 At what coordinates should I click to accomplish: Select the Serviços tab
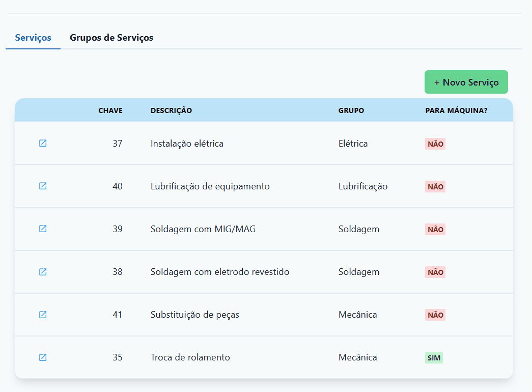(33, 38)
